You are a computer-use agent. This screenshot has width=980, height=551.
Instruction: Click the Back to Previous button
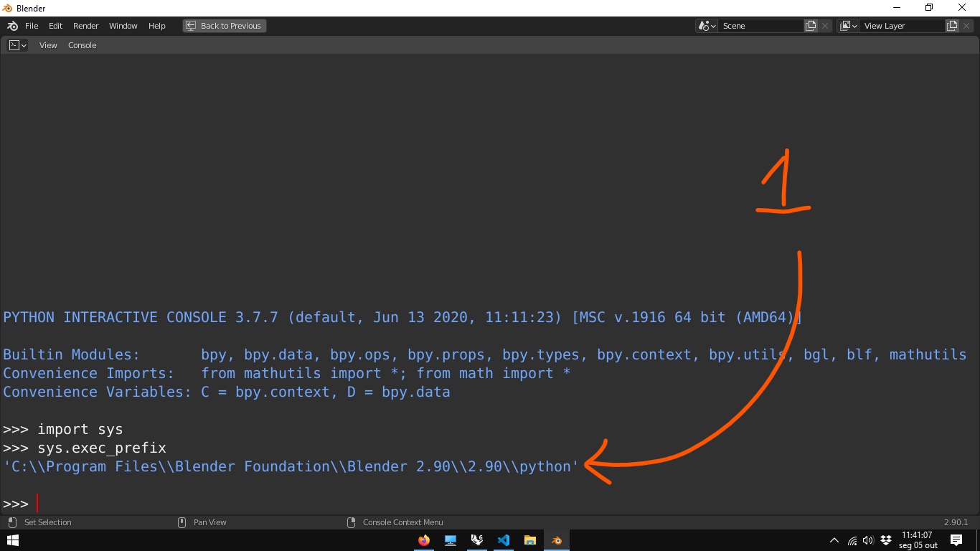pos(224,26)
